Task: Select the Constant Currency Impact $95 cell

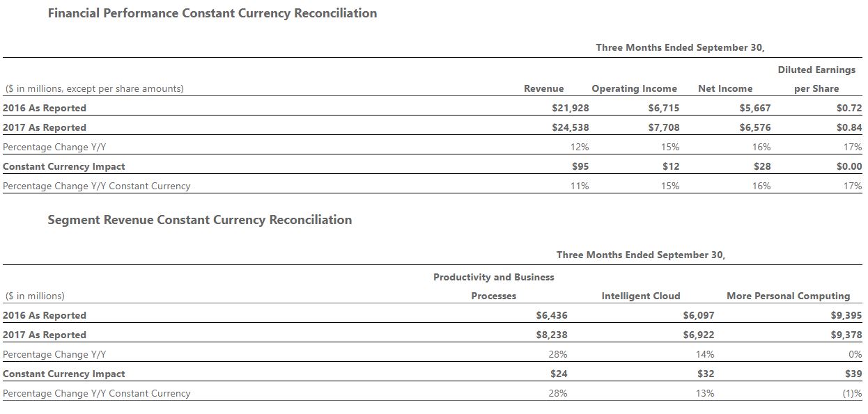Action: (x=580, y=166)
